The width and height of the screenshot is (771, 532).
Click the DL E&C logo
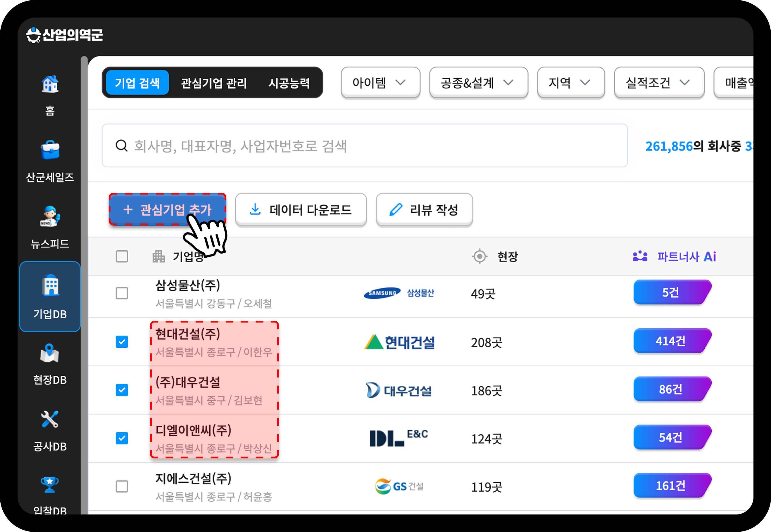click(x=399, y=438)
